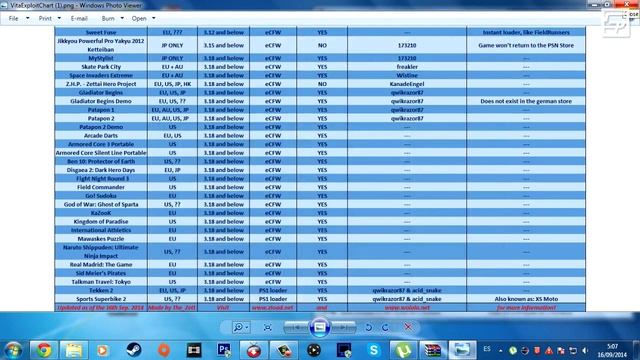Click the 'Talkman Travel: Tokyo' cell
The image size is (640, 360).
[x=101, y=282]
